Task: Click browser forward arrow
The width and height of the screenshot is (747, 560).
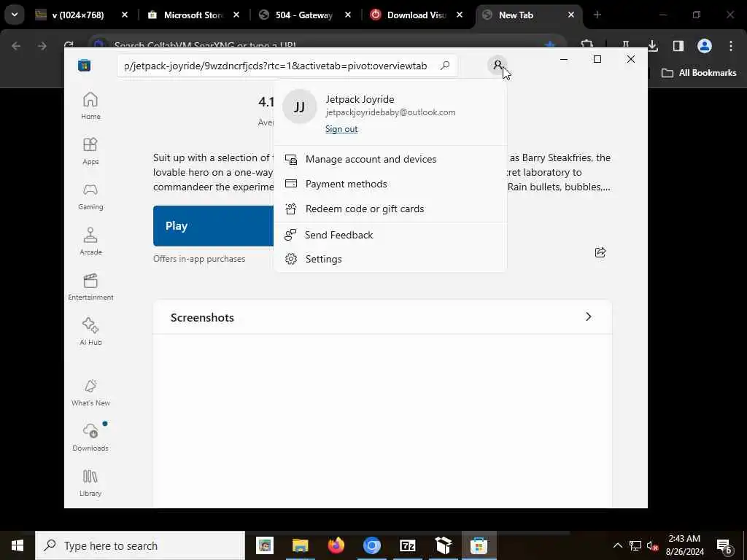Action: click(x=42, y=46)
